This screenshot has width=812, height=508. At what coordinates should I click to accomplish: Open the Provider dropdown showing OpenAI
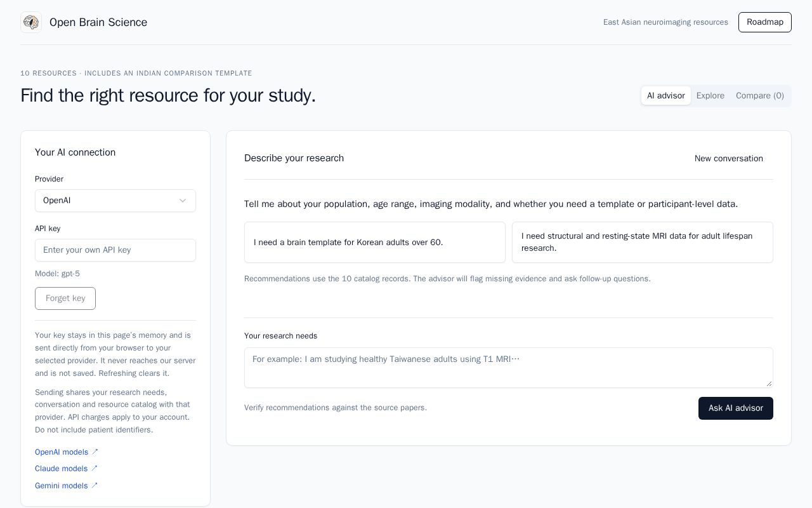point(115,201)
